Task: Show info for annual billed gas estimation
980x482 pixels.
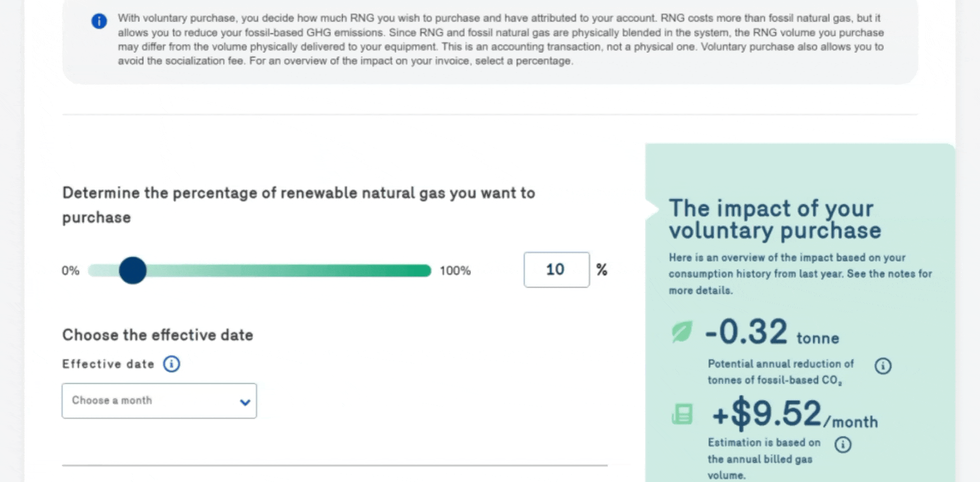Action: (x=843, y=444)
